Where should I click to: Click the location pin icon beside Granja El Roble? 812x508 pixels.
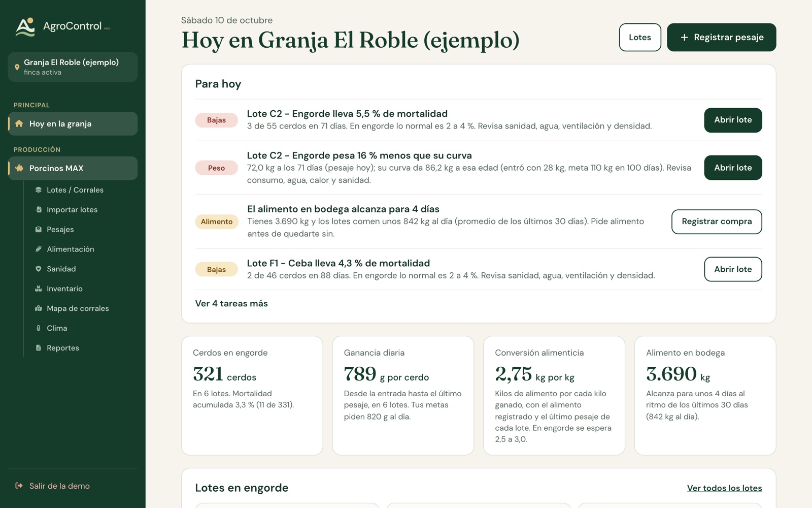17,67
